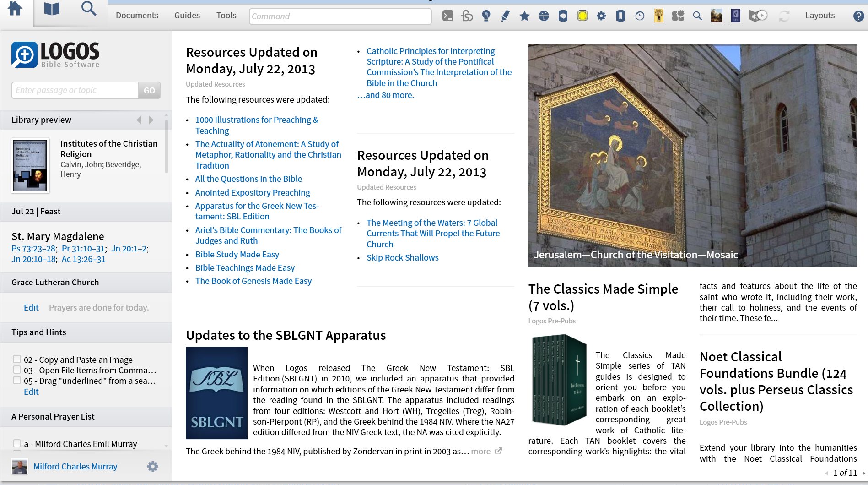Click the knot-shaped toolbar icon
868x485 pixels.
[x=467, y=16]
